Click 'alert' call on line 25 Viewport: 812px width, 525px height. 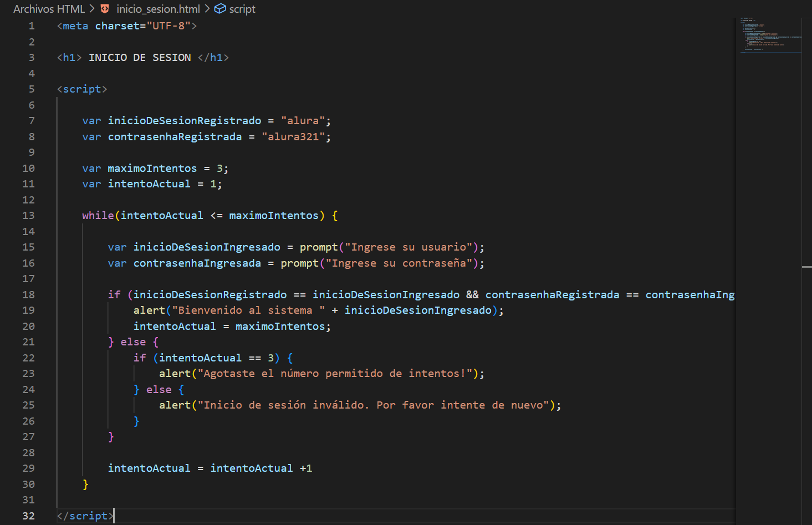pyautogui.click(x=175, y=405)
